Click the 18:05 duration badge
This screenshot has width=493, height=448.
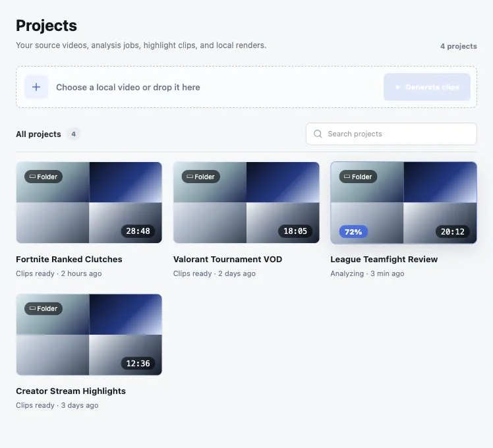click(295, 231)
